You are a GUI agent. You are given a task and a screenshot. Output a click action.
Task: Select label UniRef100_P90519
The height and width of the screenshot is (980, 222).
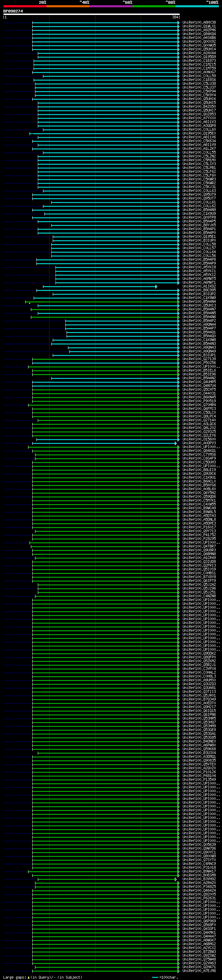point(199,400)
